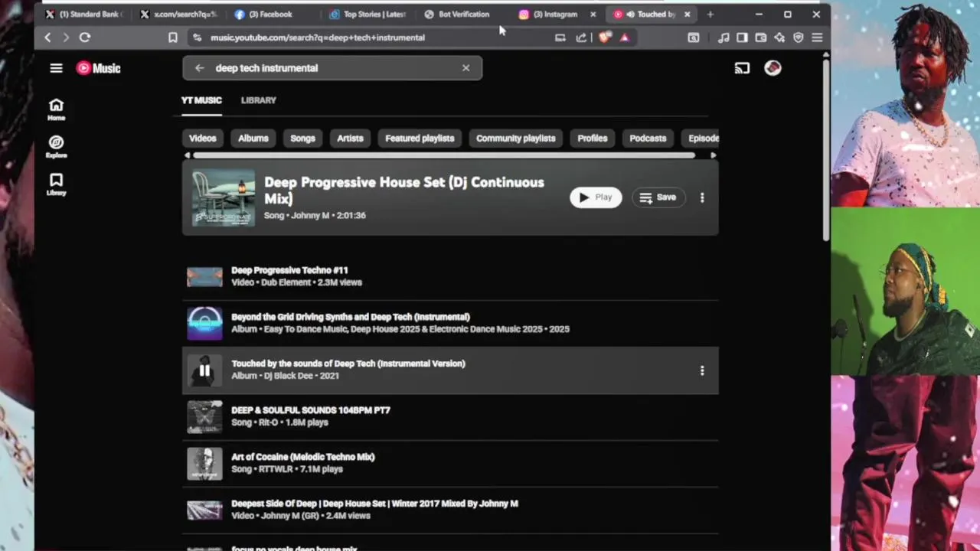Click the back arrow in the search box

tap(199, 68)
